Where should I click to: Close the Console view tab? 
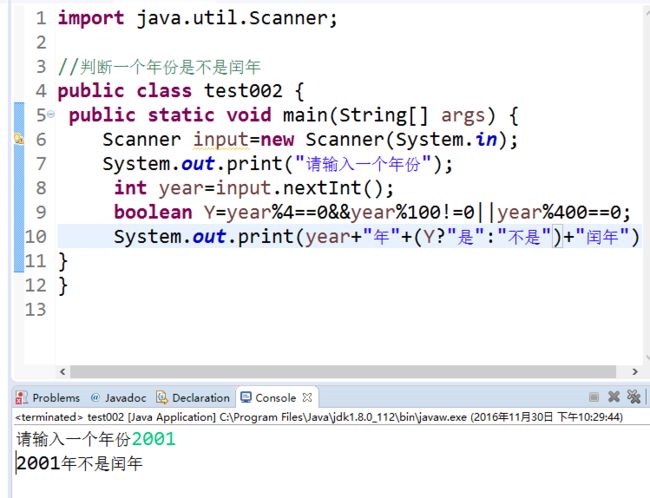[x=307, y=397]
